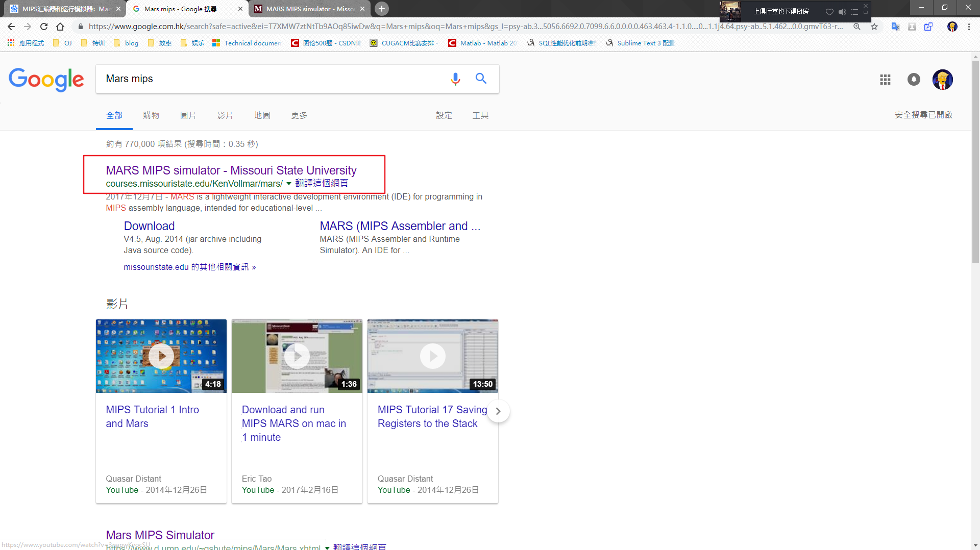Open the 效率 bookmark folder
Screen dimensions: 980x550
pyautogui.click(x=160, y=43)
